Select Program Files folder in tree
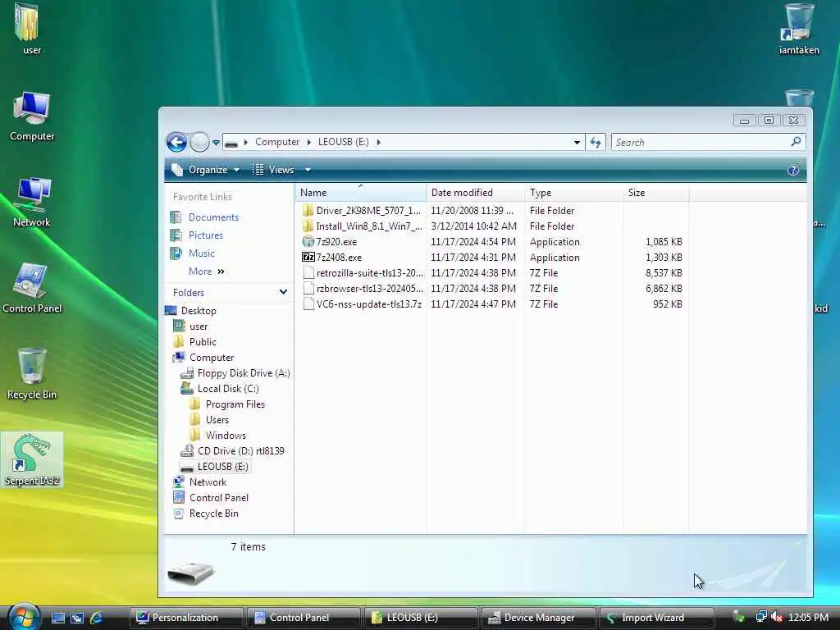Screen dimensions: 840x630 pos(235,404)
